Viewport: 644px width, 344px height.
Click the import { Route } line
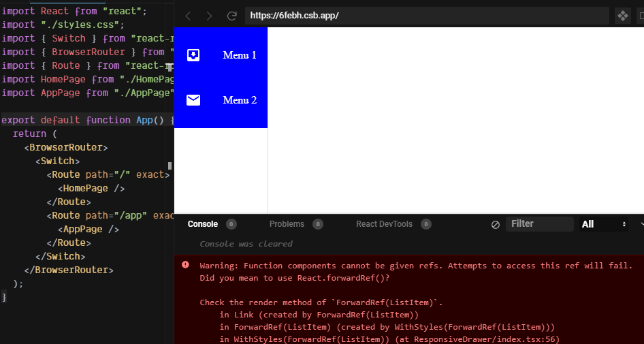[88, 65]
